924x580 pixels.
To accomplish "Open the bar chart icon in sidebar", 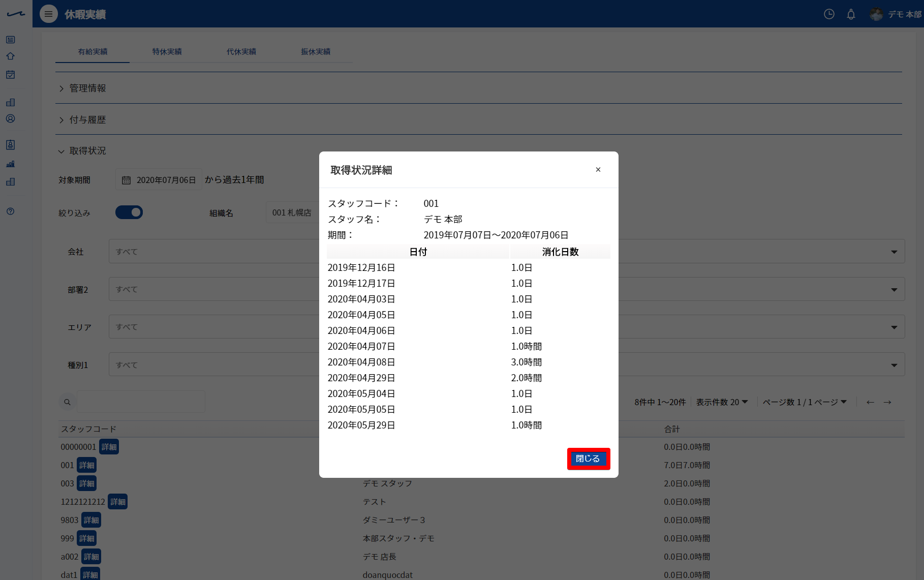I will tap(11, 164).
